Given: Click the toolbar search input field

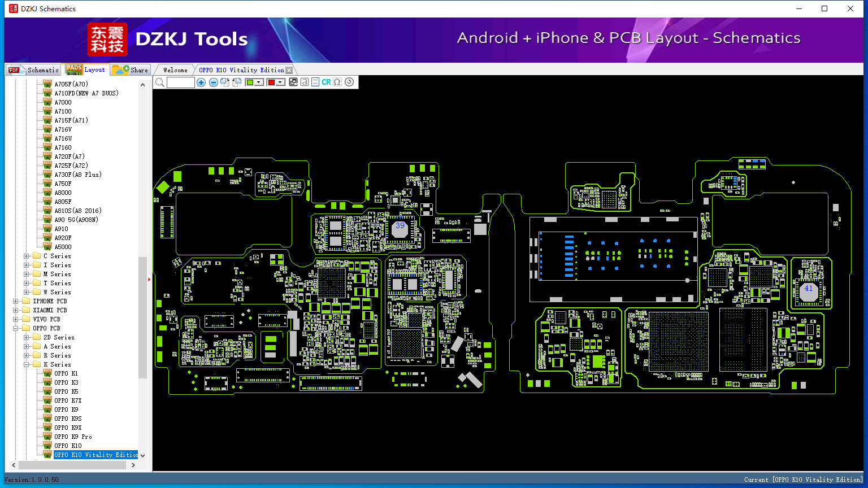Looking at the screenshot, I should coord(181,82).
